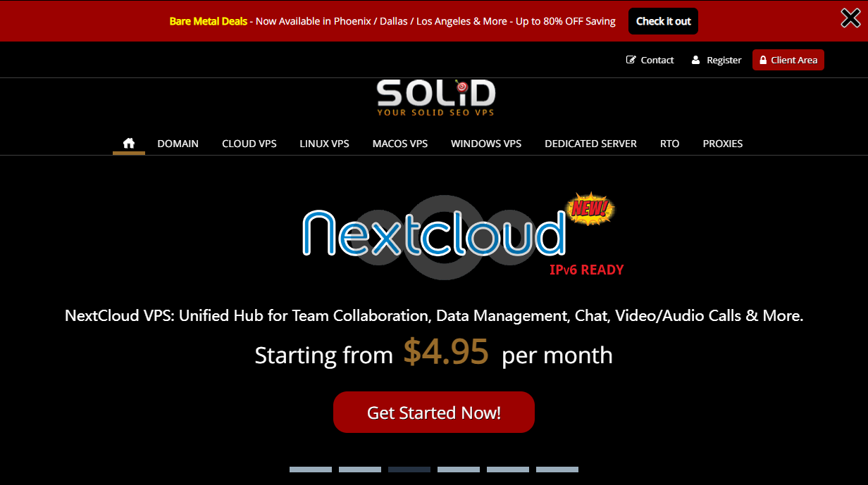Select the third carousel slide indicator
Image resolution: width=868 pixels, height=485 pixels.
pos(409,470)
